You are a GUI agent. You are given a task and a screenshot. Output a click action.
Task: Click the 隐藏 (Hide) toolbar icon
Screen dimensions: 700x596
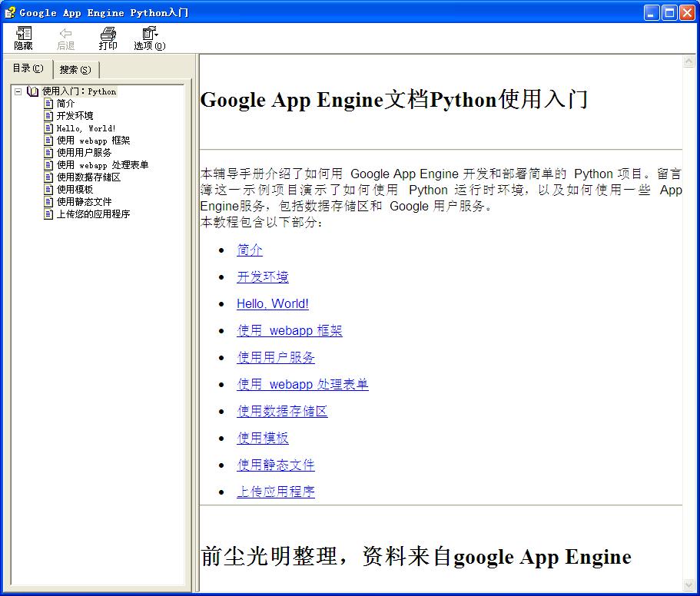point(24,38)
